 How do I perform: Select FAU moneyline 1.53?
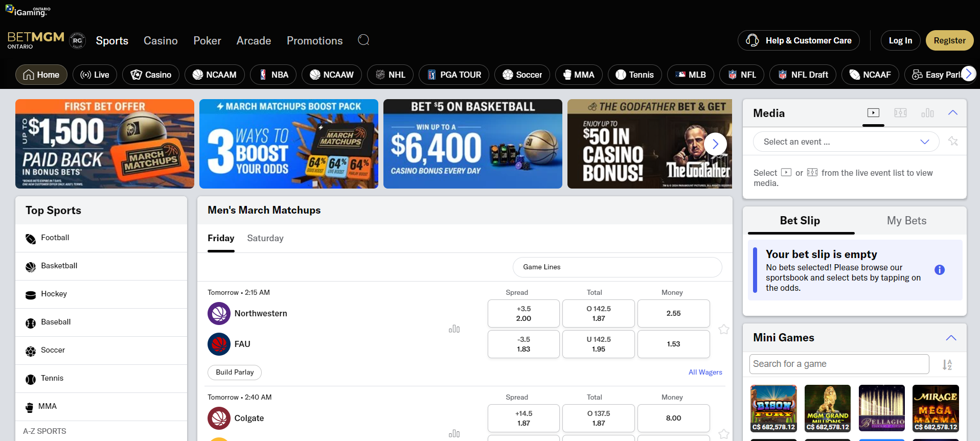[x=673, y=344]
